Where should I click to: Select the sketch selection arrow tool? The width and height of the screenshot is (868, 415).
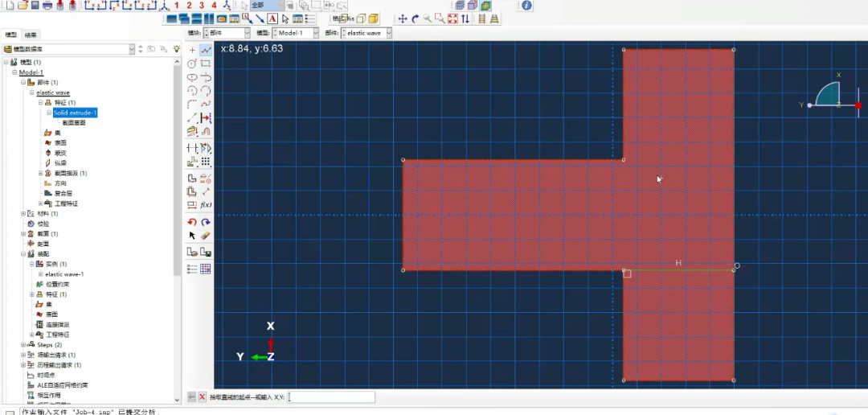click(192, 236)
